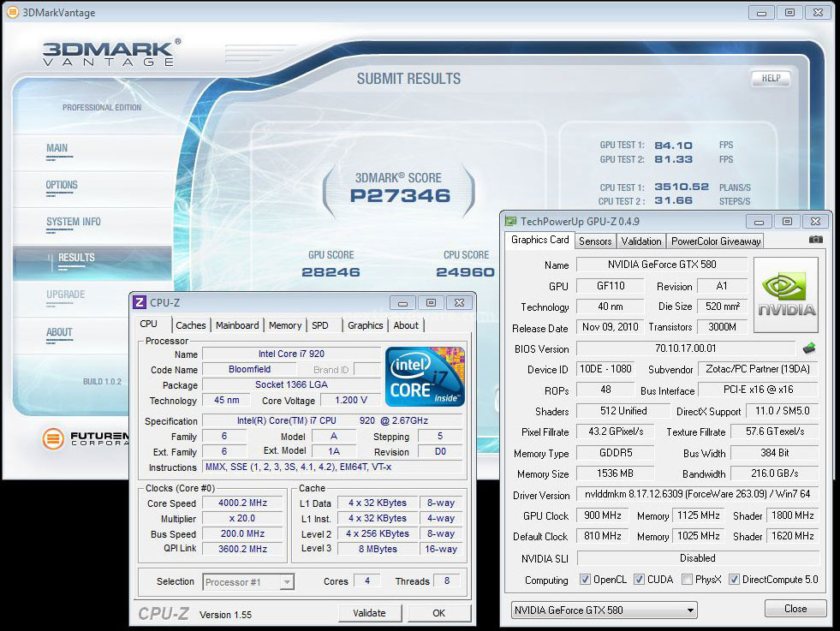
Task: Open the About tab in CPU-Z
Action: tap(406, 325)
